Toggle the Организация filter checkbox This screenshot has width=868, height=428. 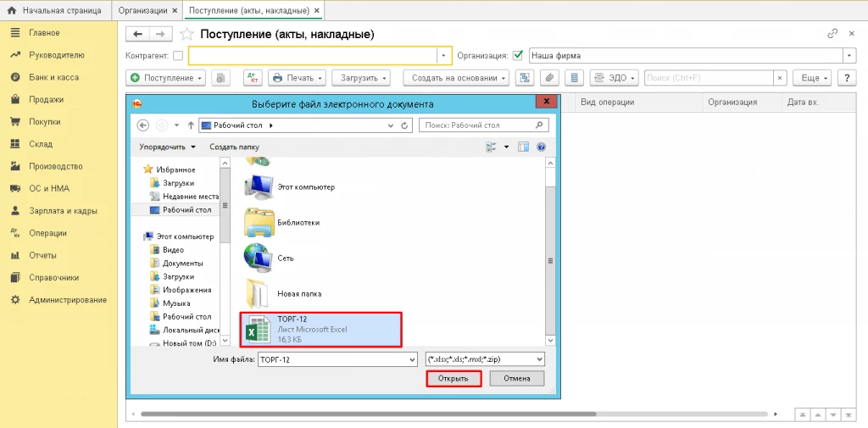pos(518,55)
